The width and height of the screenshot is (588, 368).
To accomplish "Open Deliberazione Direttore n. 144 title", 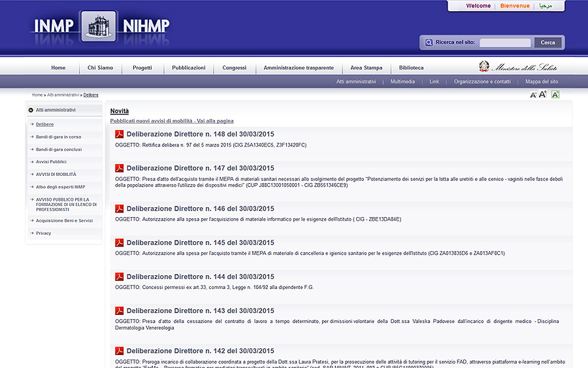I will (x=201, y=277).
